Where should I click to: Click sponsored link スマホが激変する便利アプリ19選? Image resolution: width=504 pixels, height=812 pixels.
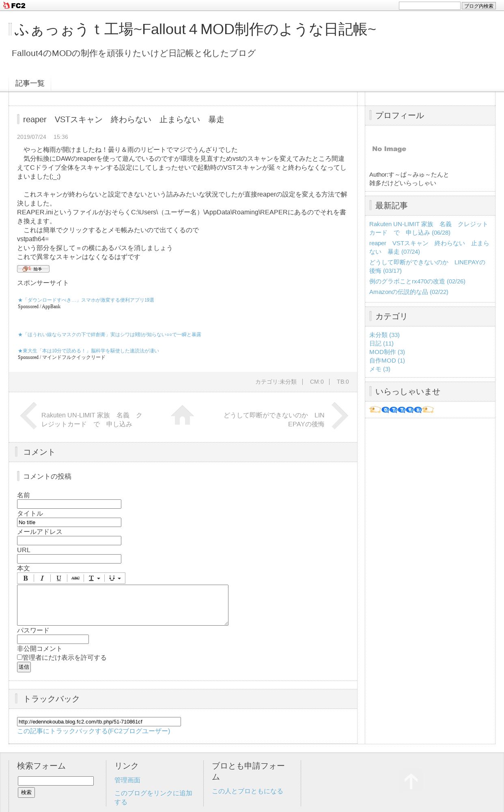coord(86,300)
